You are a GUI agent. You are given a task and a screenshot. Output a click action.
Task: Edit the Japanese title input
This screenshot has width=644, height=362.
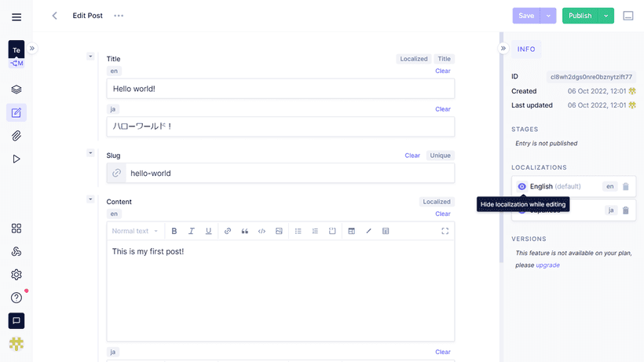pos(280,126)
